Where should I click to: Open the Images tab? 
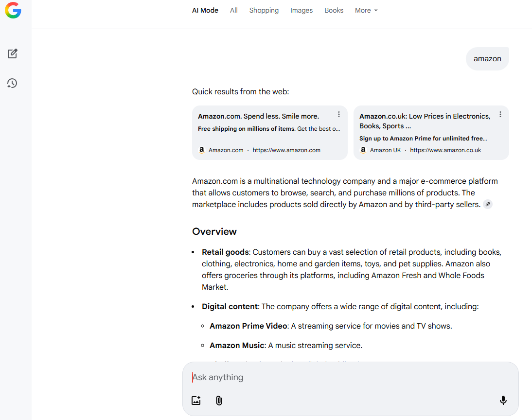(301, 10)
